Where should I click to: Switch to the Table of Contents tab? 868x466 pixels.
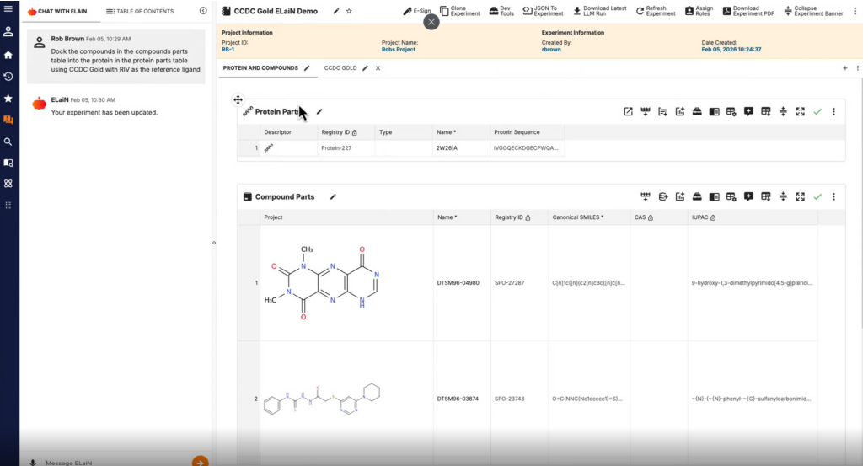pyautogui.click(x=140, y=12)
